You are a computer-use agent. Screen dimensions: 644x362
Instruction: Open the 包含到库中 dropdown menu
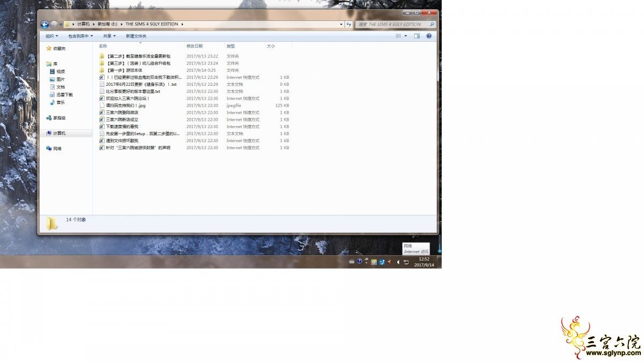(80, 36)
